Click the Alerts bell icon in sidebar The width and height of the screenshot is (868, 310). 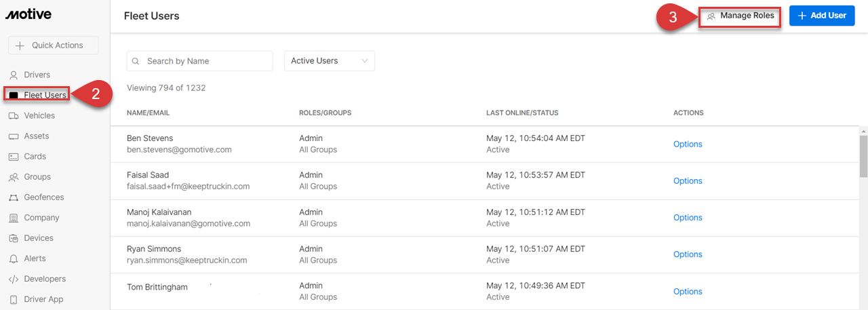pyautogui.click(x=13, y=258)
